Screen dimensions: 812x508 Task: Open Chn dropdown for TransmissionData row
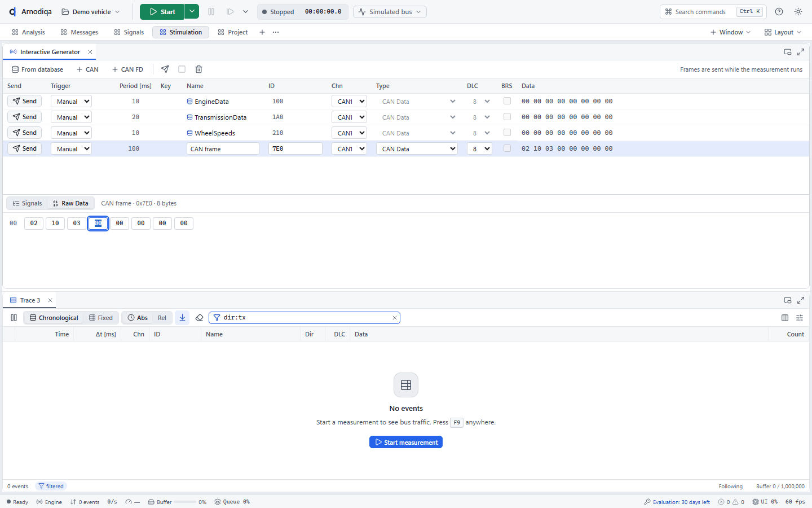pos(349,117)
